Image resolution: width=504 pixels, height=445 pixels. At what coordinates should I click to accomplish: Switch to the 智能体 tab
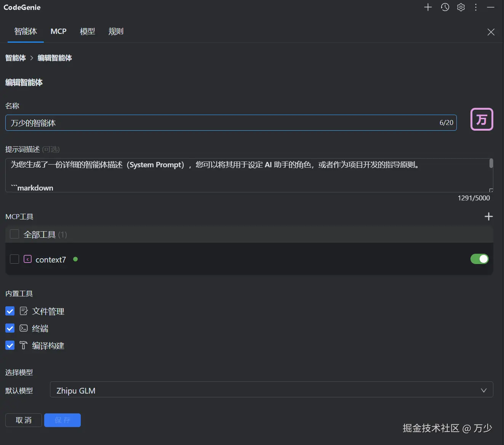pos(26,31)
